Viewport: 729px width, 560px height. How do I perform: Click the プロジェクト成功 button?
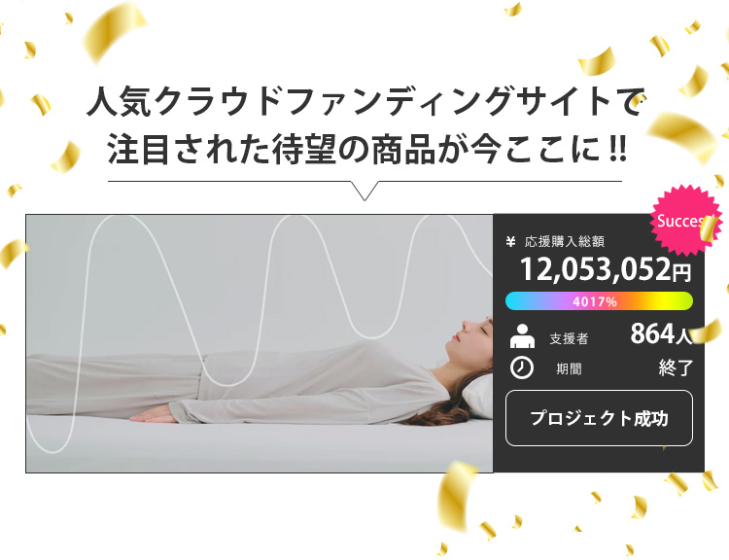[599, 418]
